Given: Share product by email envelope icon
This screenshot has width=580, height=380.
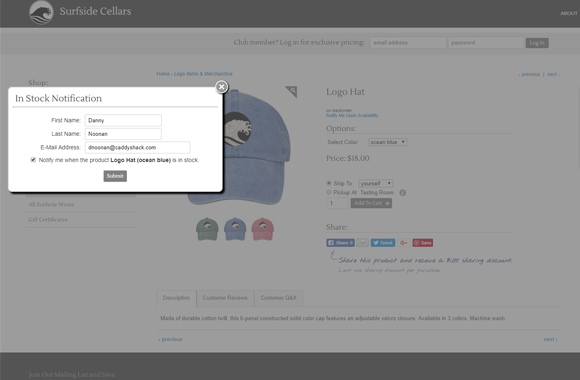Looking at the screenshot, I should (362, 243).
